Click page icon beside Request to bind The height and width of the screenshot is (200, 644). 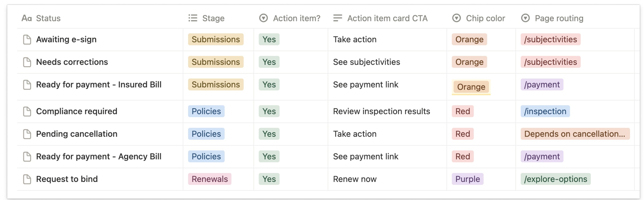(x=27, y=179)
